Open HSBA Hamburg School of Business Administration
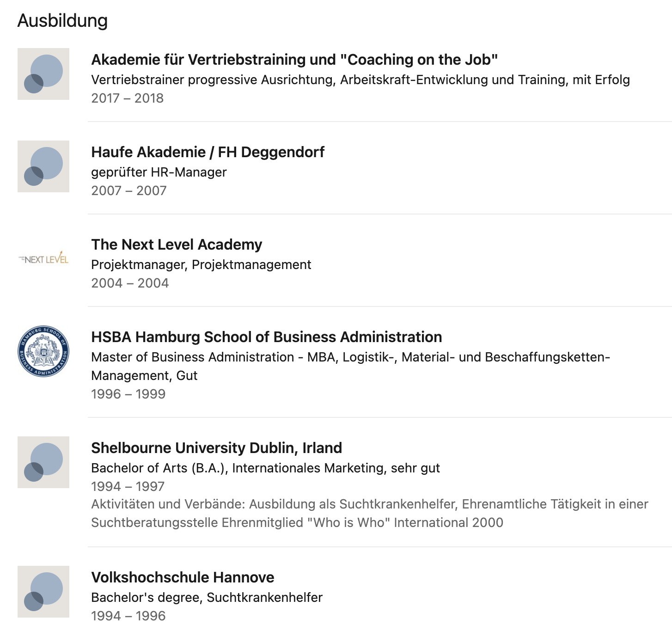The width and height of the screenshot is (672, 637). [267, 337]
